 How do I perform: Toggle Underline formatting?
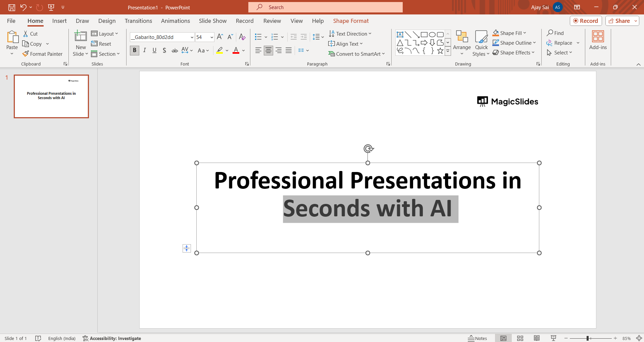[x=154, y=50]
